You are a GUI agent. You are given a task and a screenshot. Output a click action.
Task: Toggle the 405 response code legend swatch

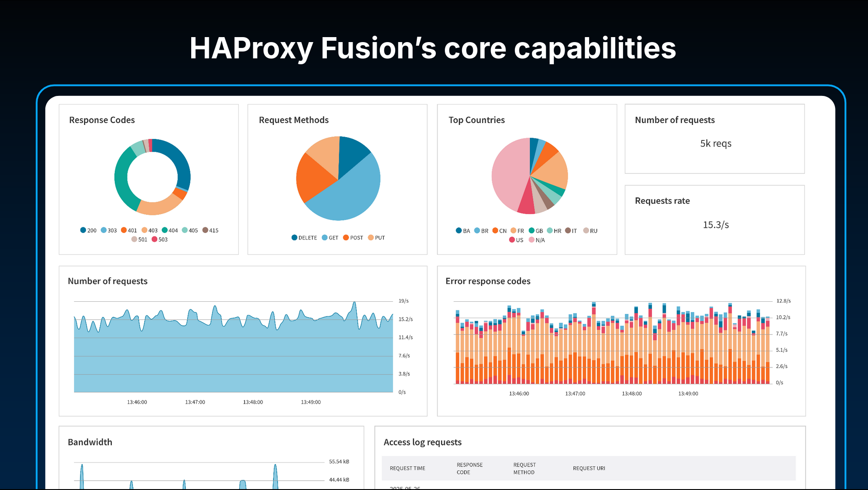click(184, 230)
